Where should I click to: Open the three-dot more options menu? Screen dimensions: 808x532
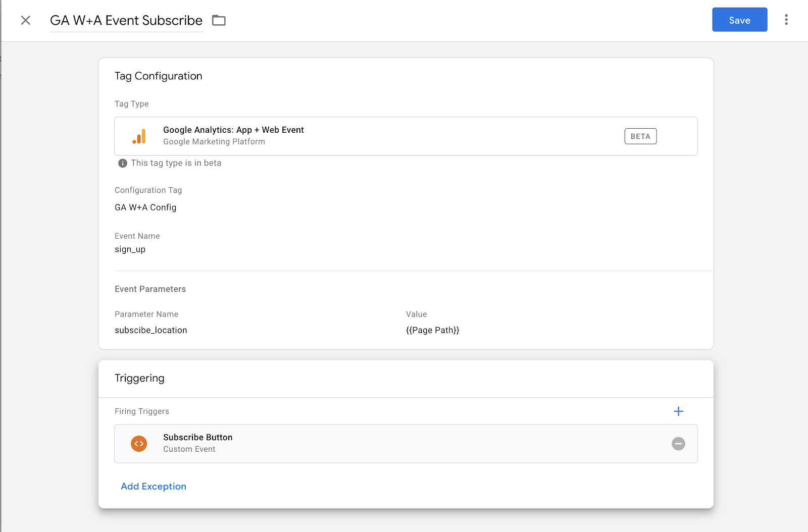click(786, 20)
